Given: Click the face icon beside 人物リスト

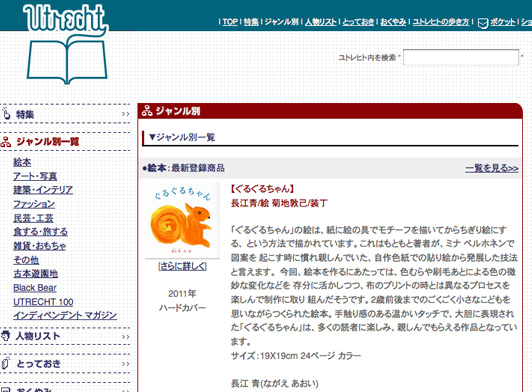Looking at the screenshot, I should pos(6,336).
